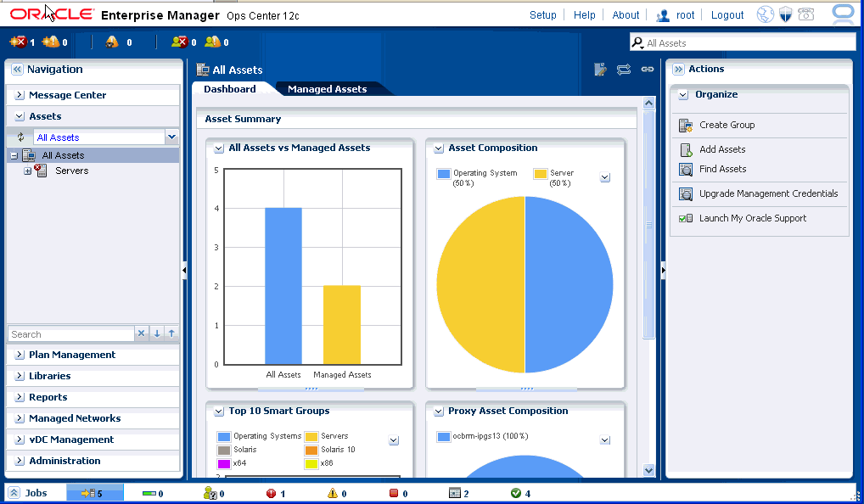864x504 pixels.
Task: Expand the Message Center section
Action: (20, 95)
